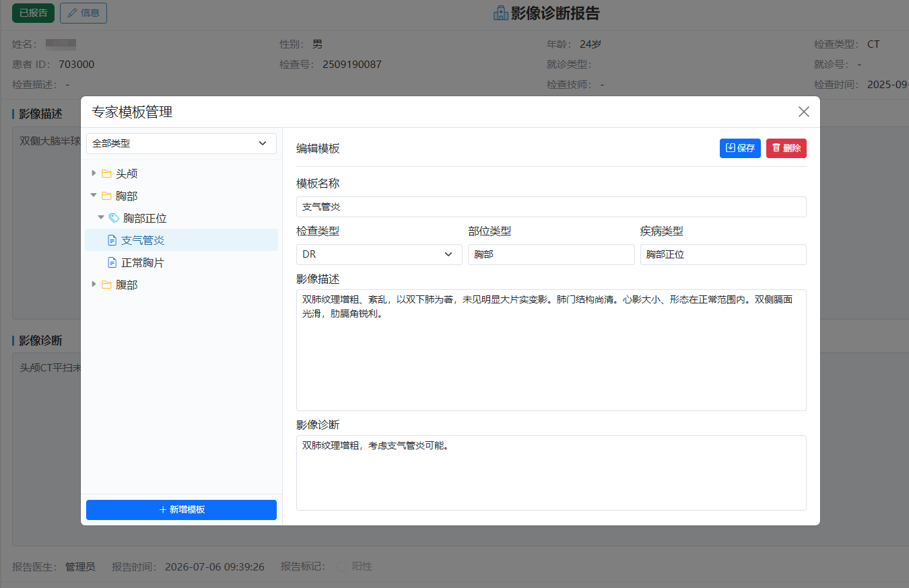Close the 专家模板管理 dialog

click(803, 112)
